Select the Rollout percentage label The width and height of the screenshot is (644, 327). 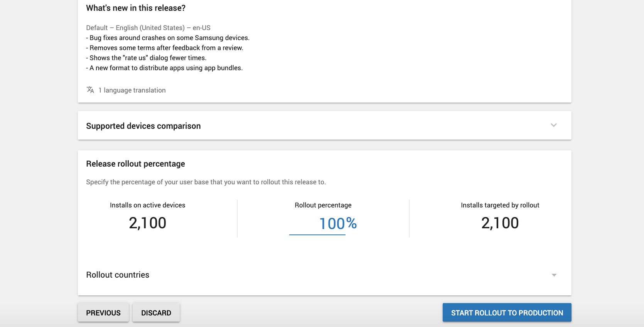pyautogui.click(x=323, y=205)
